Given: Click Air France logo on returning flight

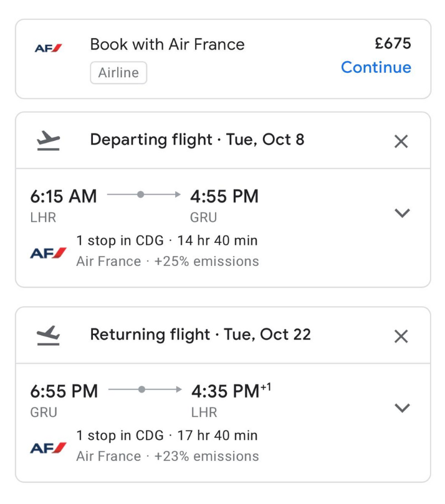Looking at the screenshot, I should pyautogui.click(x=48, y=447).
